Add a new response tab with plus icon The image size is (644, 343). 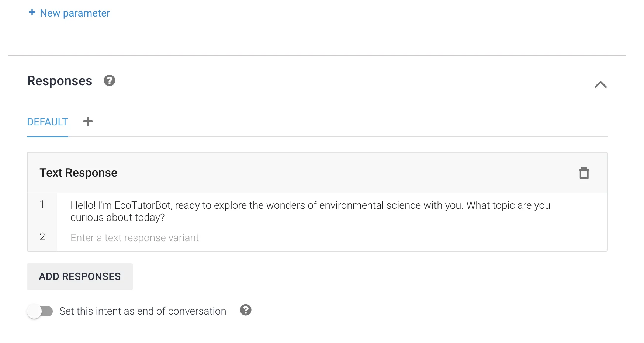pos(88,121)
